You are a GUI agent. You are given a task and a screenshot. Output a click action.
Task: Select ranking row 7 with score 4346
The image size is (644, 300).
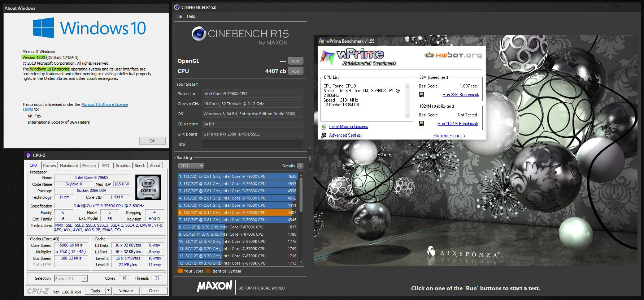point(237,220)
